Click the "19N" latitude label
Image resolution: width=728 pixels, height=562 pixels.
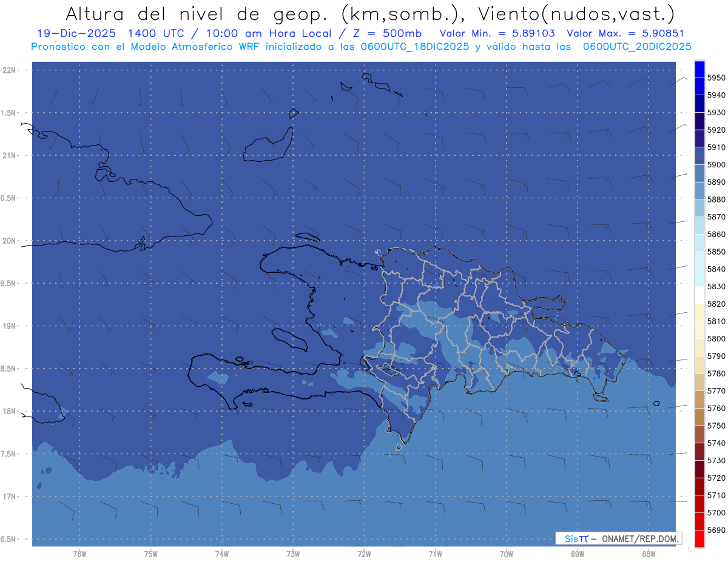coord(8,326)
